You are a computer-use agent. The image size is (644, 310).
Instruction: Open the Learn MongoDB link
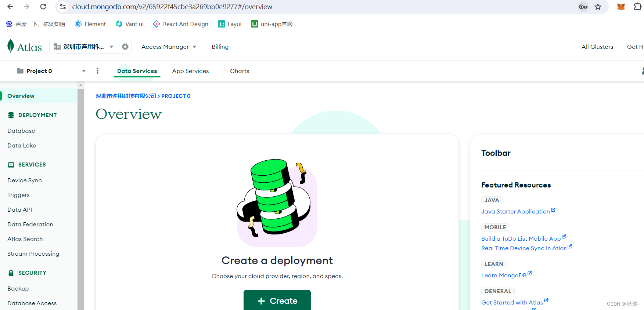pyautogui.click(x=506, y=275)
